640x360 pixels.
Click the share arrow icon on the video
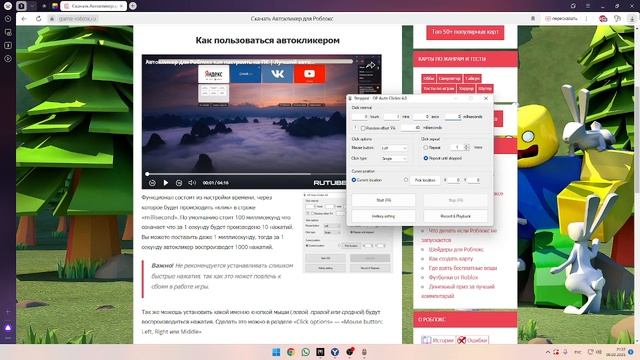(x=370, y=65)
